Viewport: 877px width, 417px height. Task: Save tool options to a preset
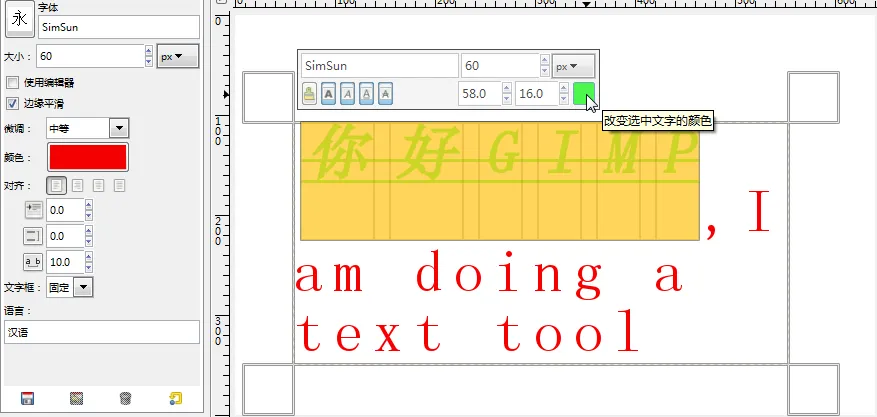pos(27,399)
